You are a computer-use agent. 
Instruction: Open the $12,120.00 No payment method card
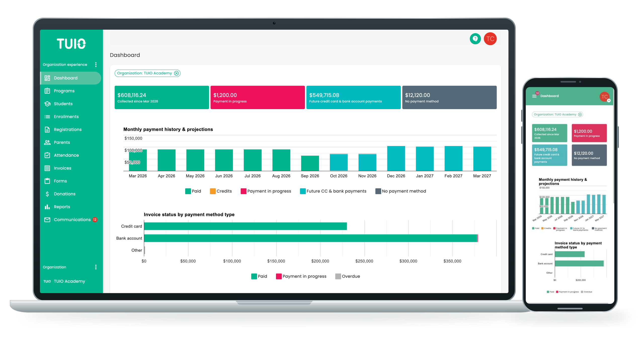[x=449, y=97]
